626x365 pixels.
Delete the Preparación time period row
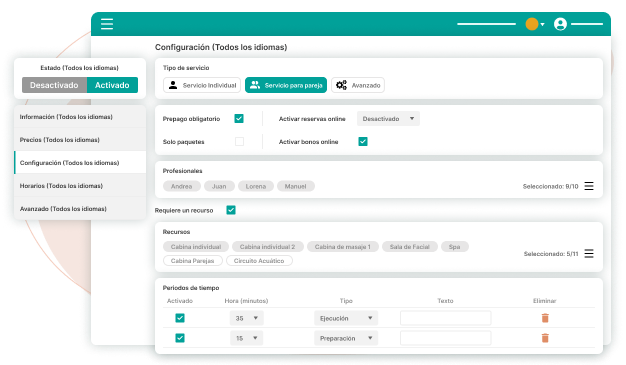(545, 338)
